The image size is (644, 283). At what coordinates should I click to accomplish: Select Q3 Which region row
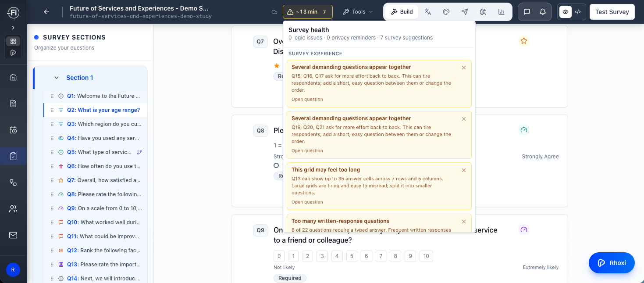(96, 124)
